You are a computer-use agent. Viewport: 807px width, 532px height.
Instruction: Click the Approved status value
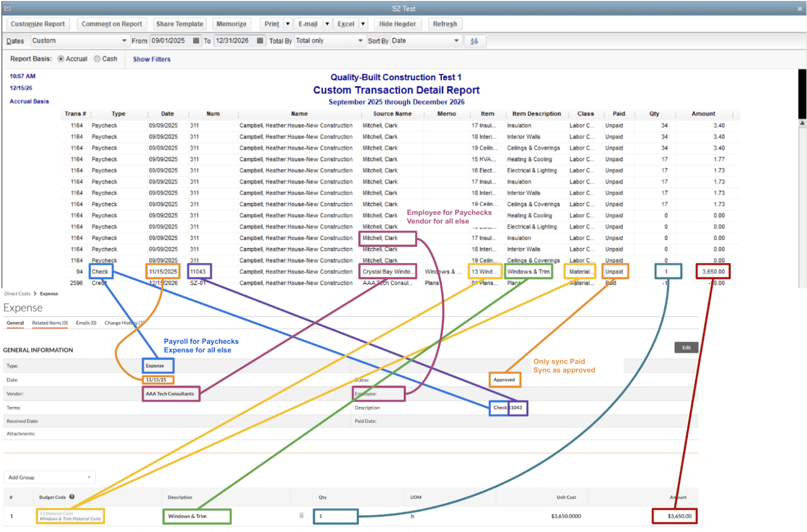pyautogui.click(x=504, y=379)
